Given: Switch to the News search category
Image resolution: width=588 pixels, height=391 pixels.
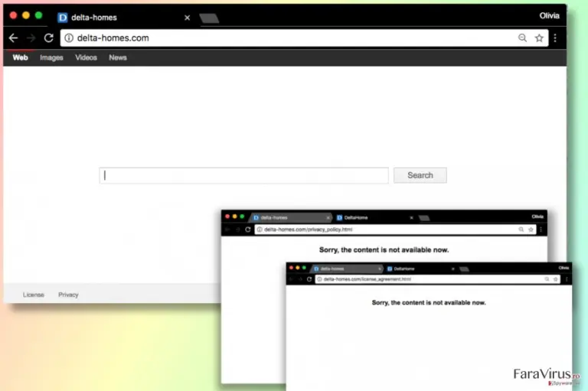Looking at the screenshot, I should coord(118,57).
